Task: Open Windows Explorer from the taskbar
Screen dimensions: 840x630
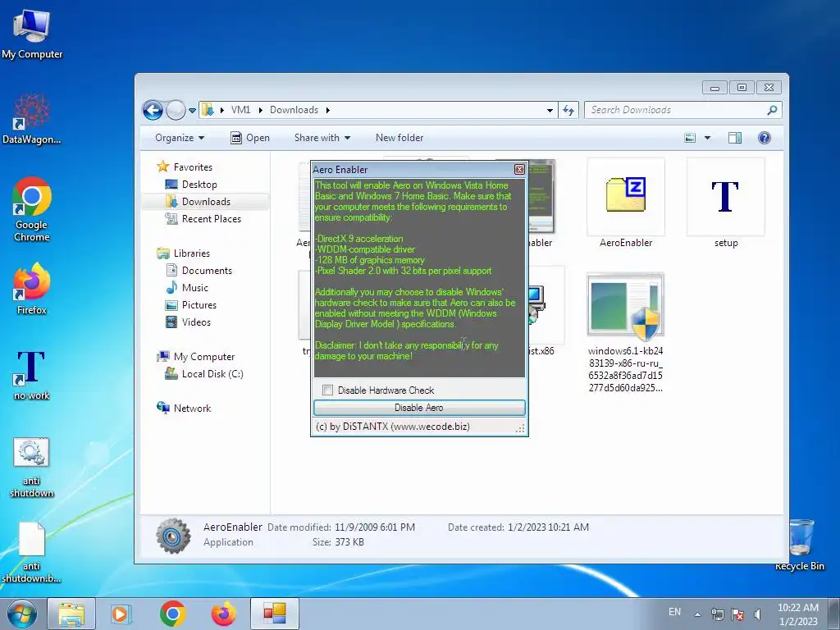Action: (71, 614)
